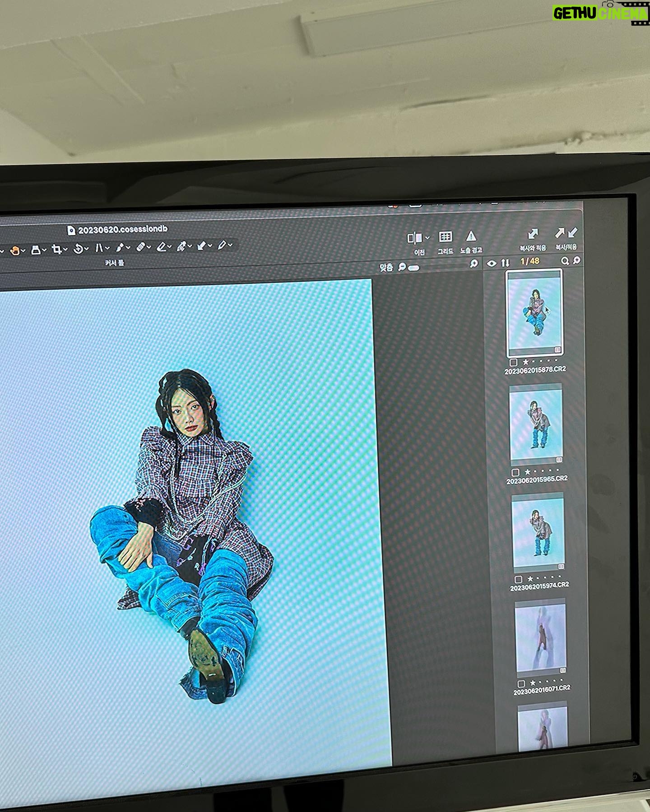Click the file name 202306215974.CR2
The height and width of the screenshot is (812, 650).
(x=539, y=586)
